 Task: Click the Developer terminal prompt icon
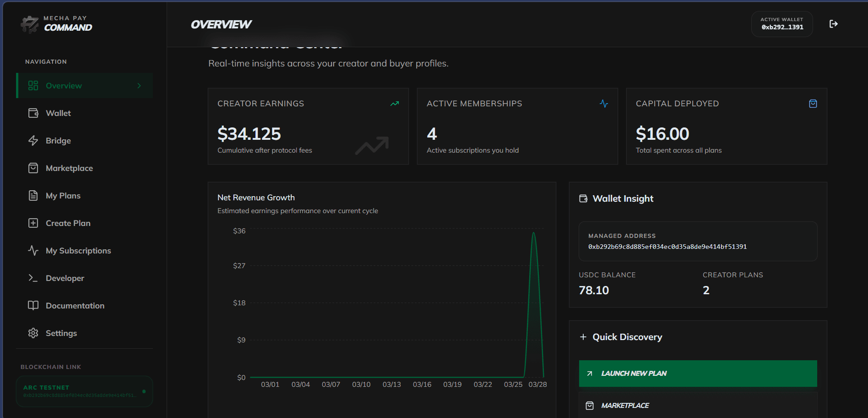click(x=33, y=278)
